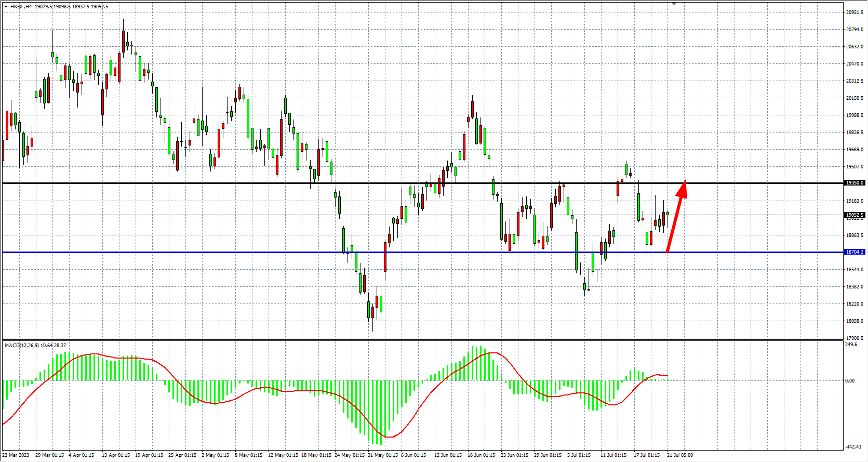868x462 pixels.
Task: Click the 249.6 MACD scale value
Action: (851, 345)
